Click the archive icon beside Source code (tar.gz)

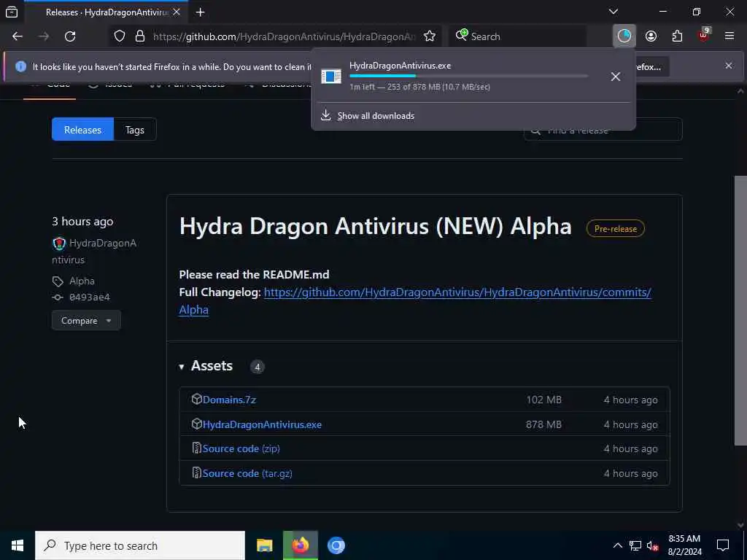tap(196, 472)
